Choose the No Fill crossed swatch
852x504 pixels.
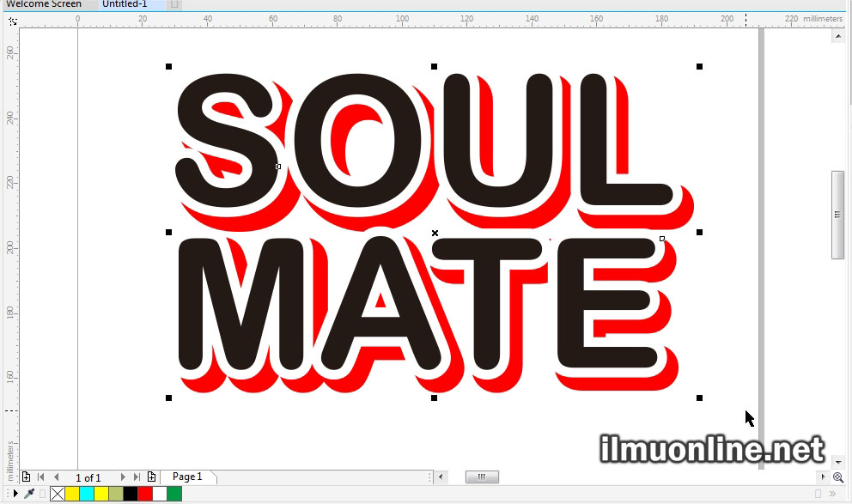[58, 494]
